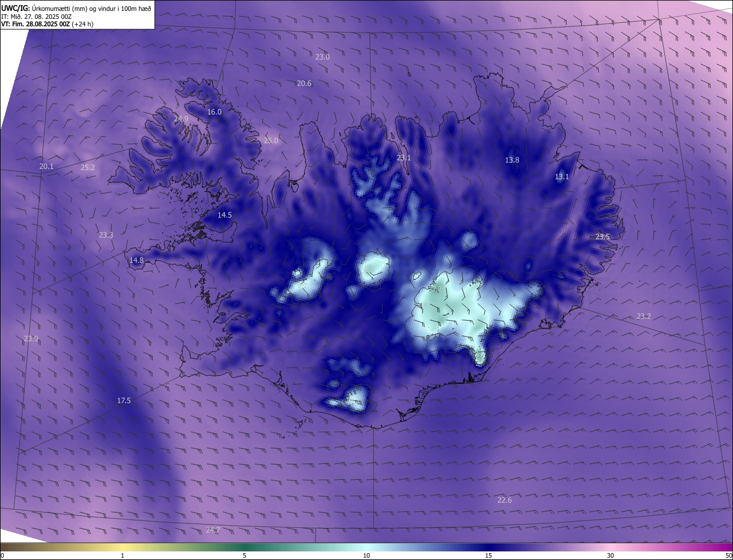Click the 23.0 value label on the map
733x560 pixels.
click(x=322, y=57)
